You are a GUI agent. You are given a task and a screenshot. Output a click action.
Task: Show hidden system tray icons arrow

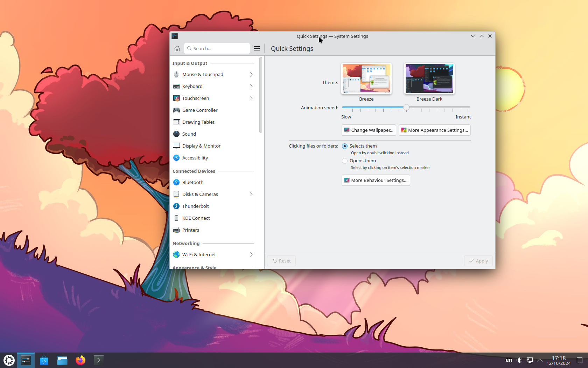click(x=540, y=360)
